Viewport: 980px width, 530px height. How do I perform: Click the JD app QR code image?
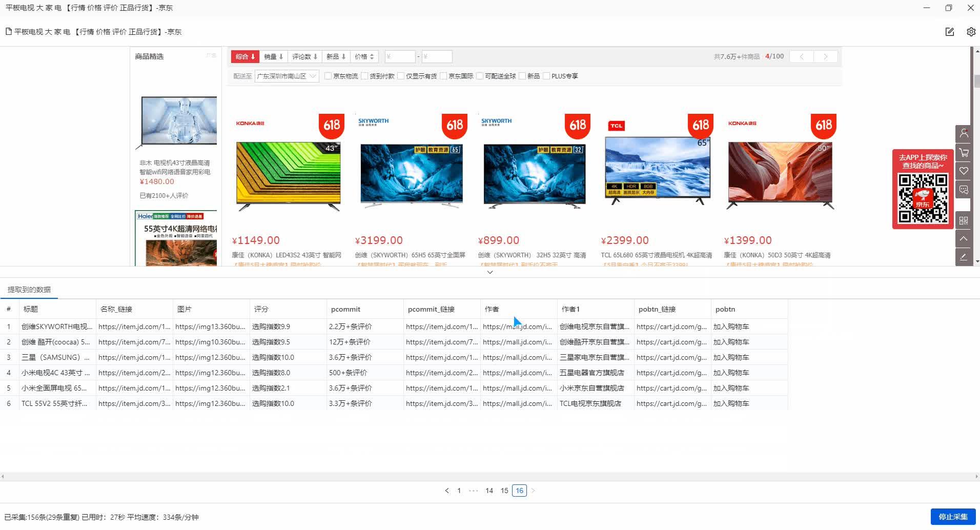(x=923, y=198)
